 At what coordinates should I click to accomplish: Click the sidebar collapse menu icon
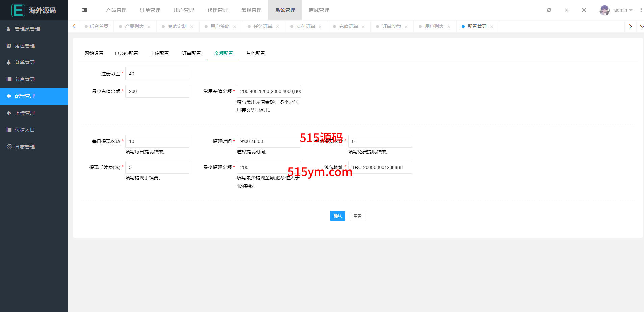(85, 10)
